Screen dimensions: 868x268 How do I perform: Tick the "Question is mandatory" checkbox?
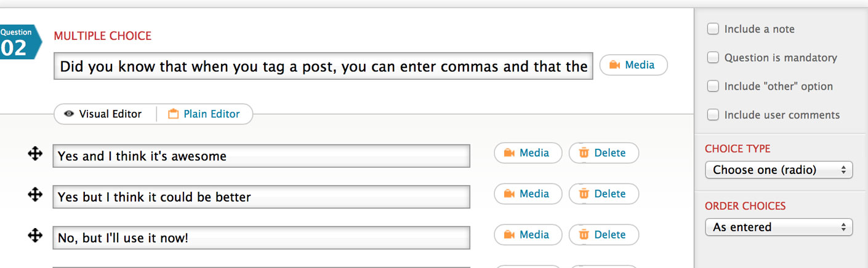[x=713, y=58]
